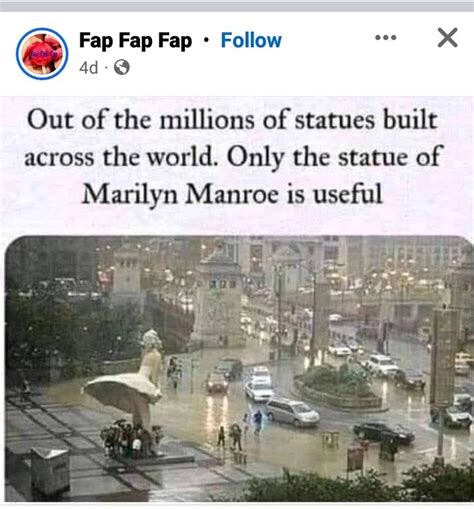This screenshot has height=509, width=474.
Task: Click the circular planter island in photo
Action: (337, 386)
